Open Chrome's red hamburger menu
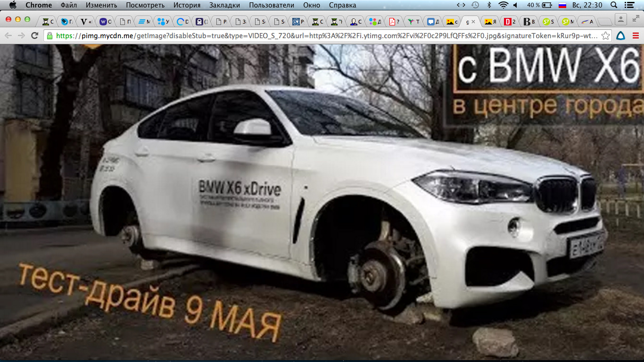The width and height of the screenshot is (644, 362). pos(635,36)
